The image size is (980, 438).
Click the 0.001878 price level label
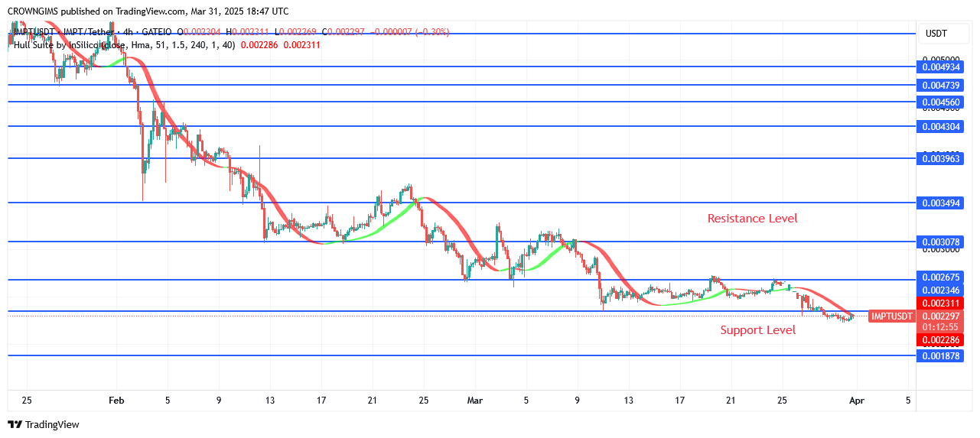[941, 356]
